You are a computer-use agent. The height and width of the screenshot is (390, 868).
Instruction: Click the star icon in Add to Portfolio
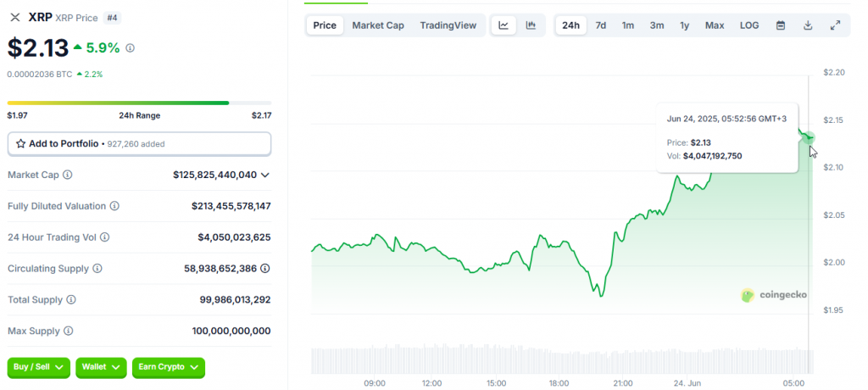pyautogui.click(x=20, y=143)
